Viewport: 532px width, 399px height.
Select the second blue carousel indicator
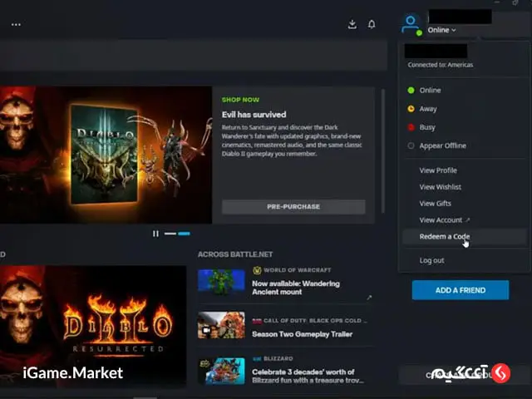click(185, 234)
